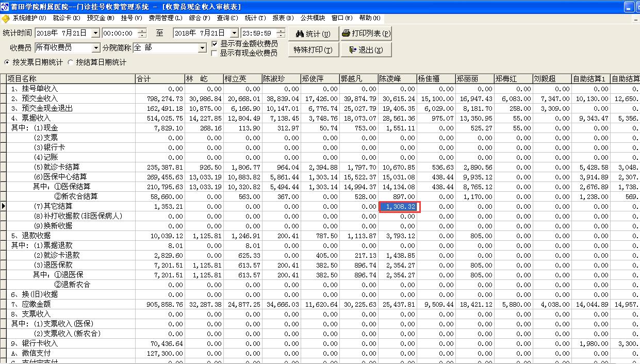Viewport: 640px width, 364px height.
Task: Click the cell 70,436.64 in 银行卡收入 row
Action: pos(160,343)
